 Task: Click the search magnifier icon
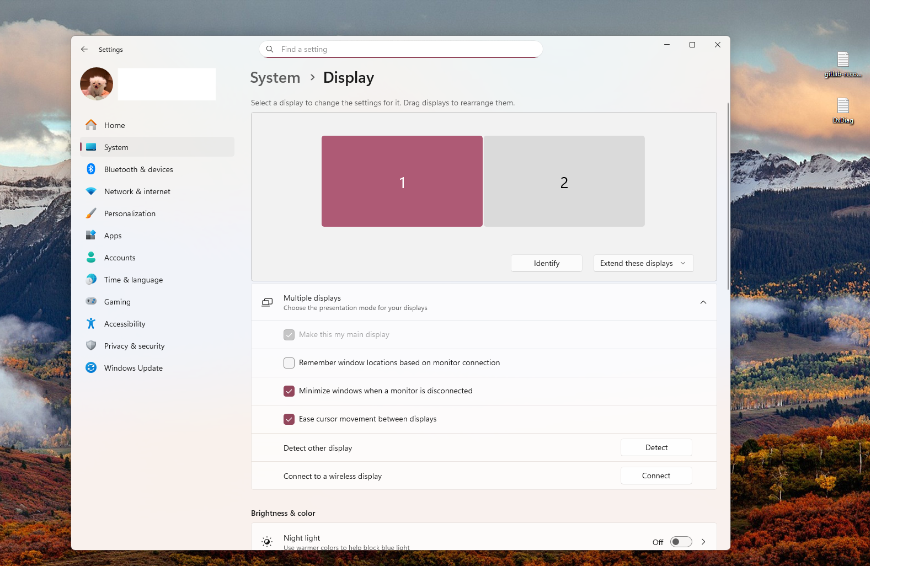pyautogui.click(x=270, y=49)
